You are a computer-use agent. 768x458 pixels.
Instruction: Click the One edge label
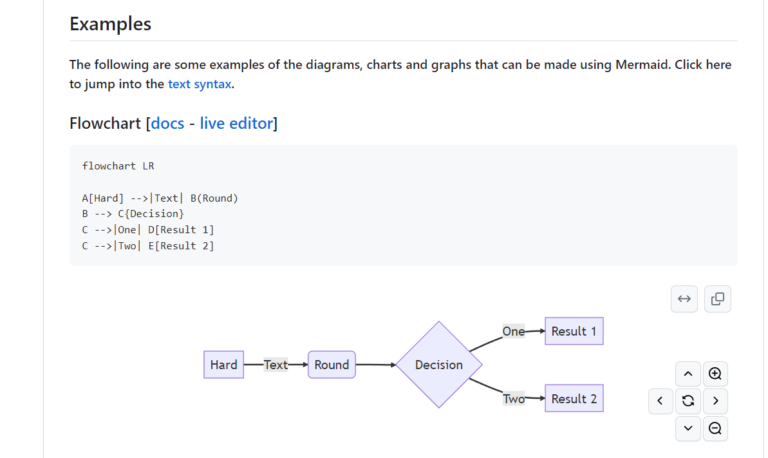click(x=513, y=331)
